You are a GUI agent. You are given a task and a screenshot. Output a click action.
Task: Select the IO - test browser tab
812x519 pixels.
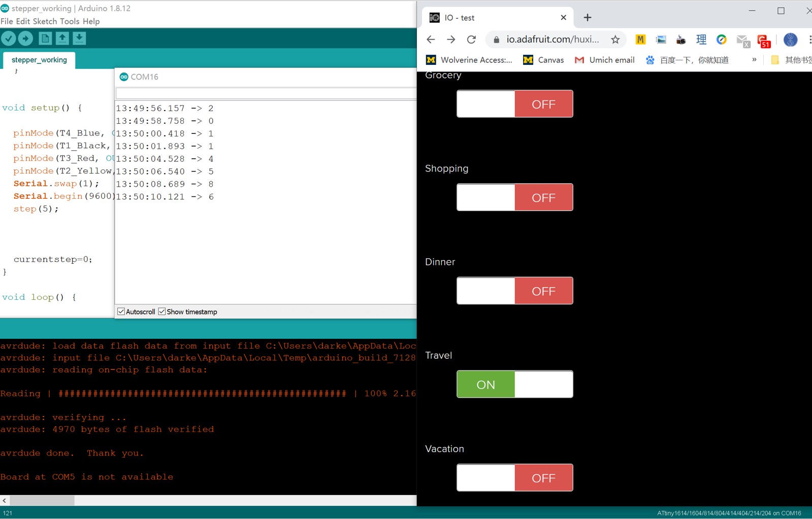point(498,17)
